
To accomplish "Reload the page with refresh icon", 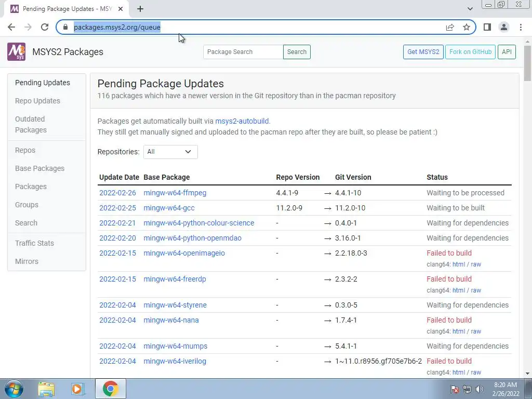I will (x=45, y=27).
